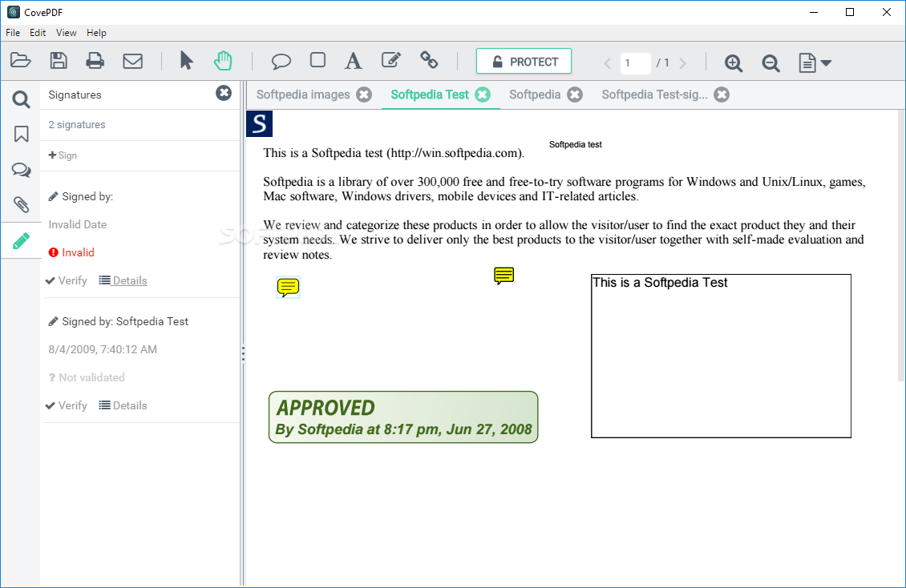Verify the Softpedia Test signature
The height and width of the screenshot is (588, 906).
tap(67, 405)
